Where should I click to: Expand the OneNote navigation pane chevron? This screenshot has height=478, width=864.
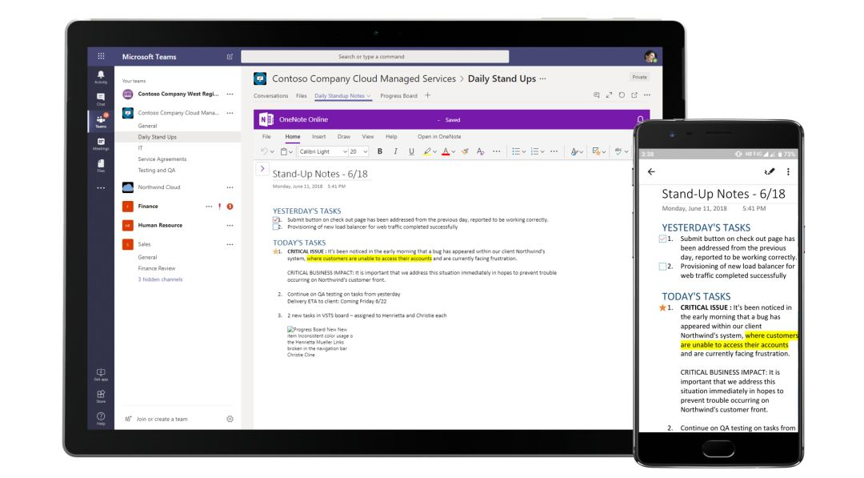[263, 169]
